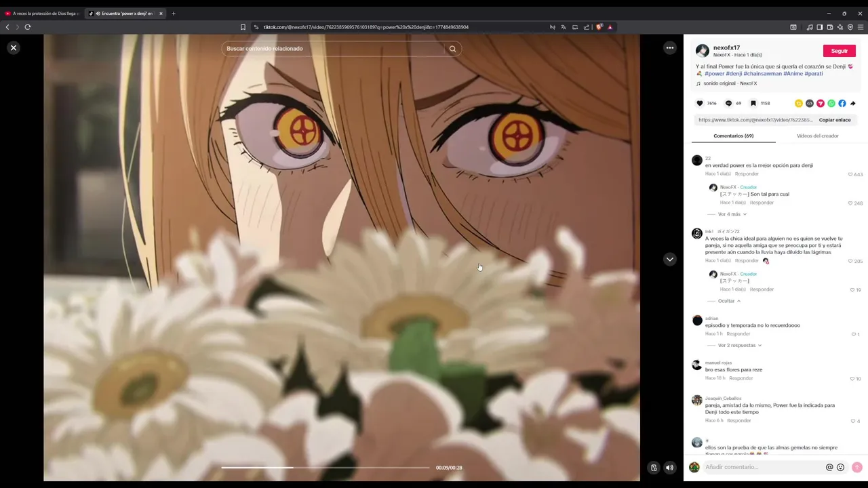Mute the video with the speaker icon
The image size is (868, 488).
[x=669, y=468]
